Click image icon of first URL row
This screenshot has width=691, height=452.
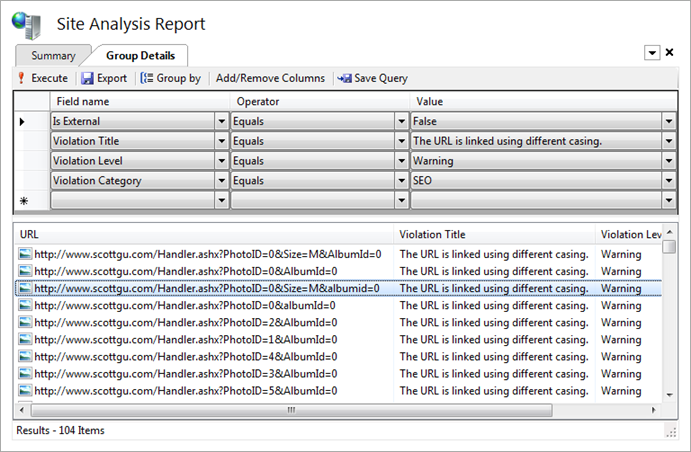pyautogui.click(x=25, y=254)
